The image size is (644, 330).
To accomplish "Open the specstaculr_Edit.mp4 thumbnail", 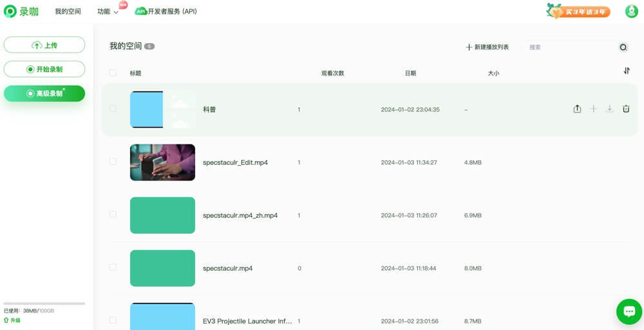I will pos(163,162).
